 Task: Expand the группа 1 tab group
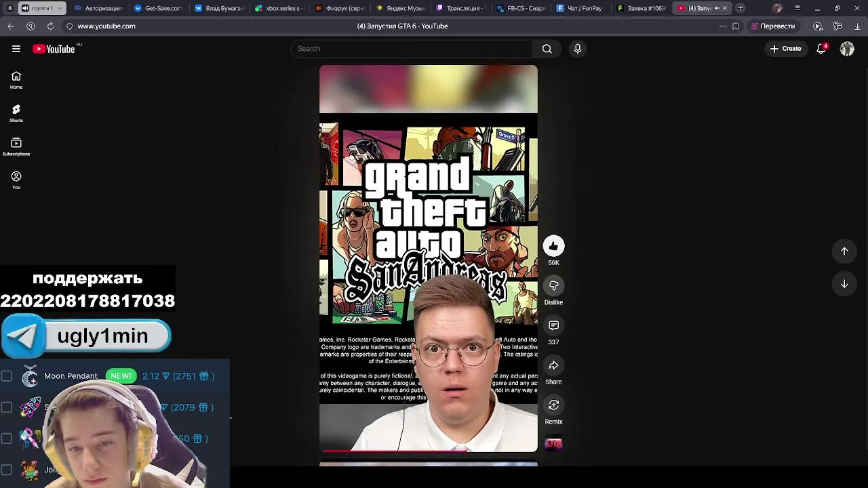point(42,8)
